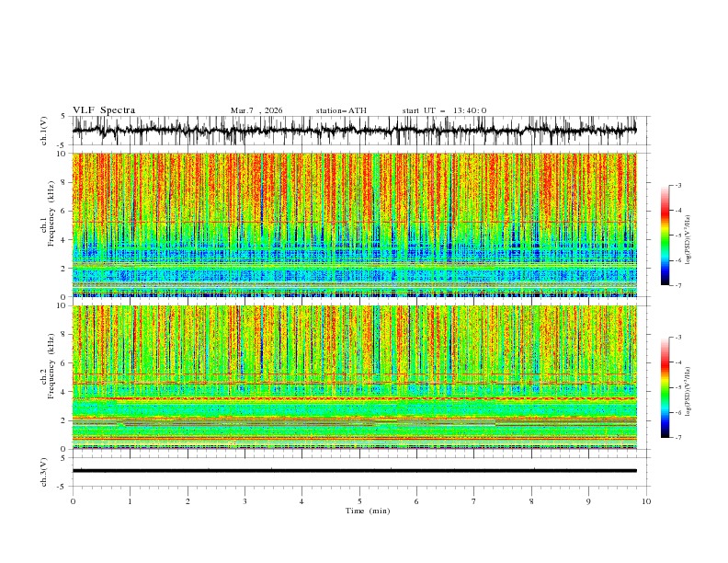Click the ch.3(V) flat black trace
The height and width of the screenshot is (563, 728).
[x=354, y=471]
